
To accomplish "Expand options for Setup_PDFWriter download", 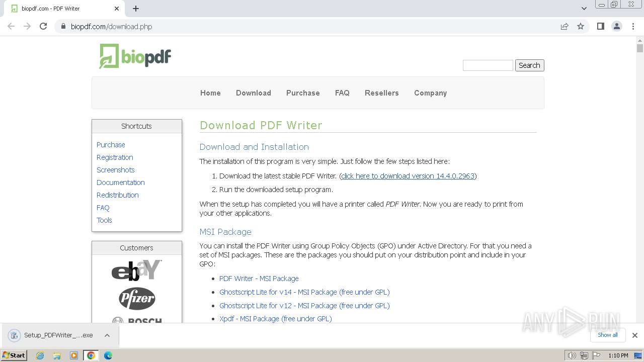I will click(x=107, y=335).
